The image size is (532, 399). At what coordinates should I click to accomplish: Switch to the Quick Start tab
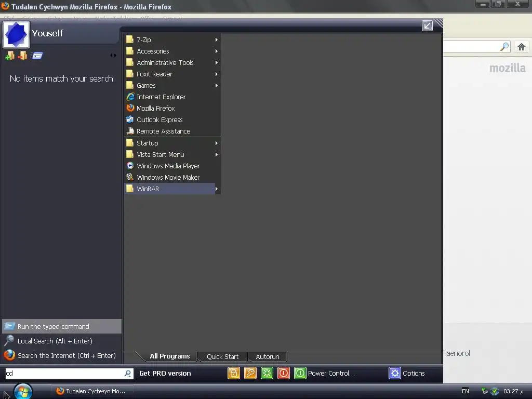pyautogui.click(x=222, y=357)
